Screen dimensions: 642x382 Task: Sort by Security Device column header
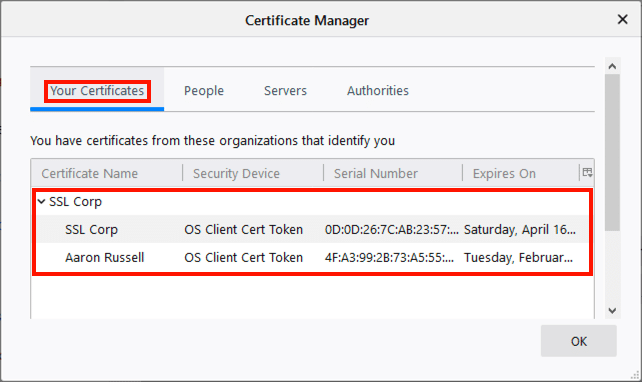pyautogui.click(x=253, y=173)
